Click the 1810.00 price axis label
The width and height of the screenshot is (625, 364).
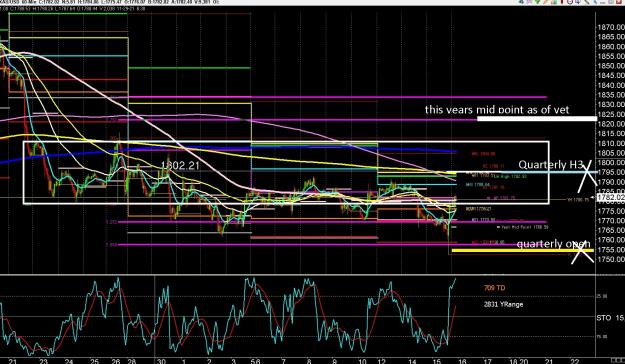click(x=611, y=144)
